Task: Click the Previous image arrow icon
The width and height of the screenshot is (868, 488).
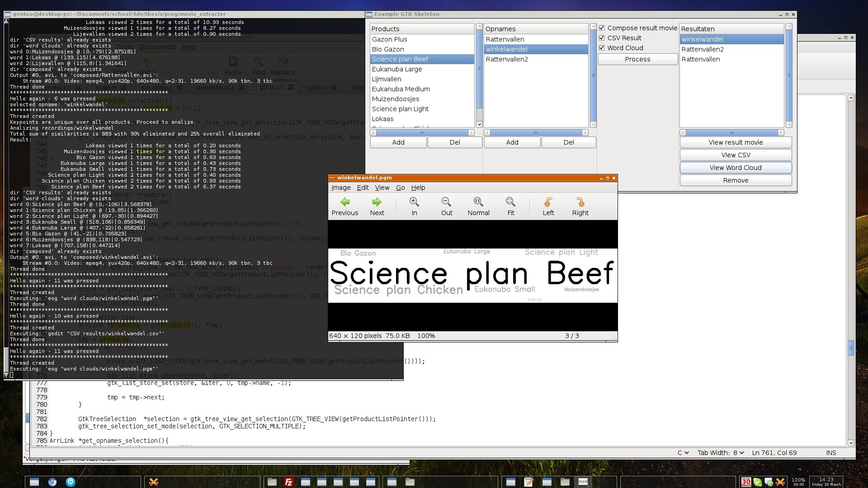Action: (345, 202)
